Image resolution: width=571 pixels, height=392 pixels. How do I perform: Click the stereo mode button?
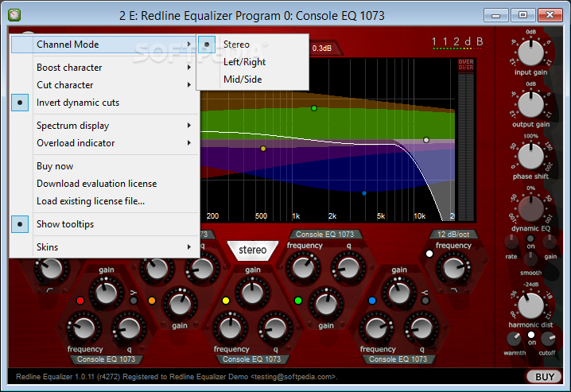click(x=253, y=250)
